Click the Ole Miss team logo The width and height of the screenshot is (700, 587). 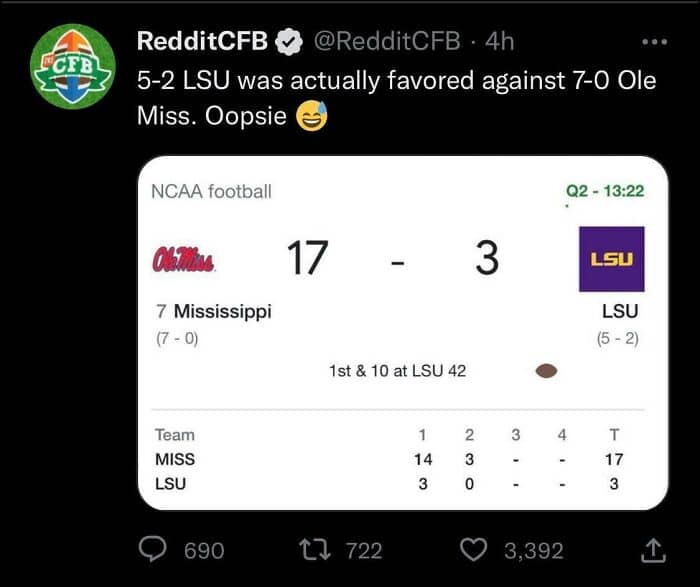coord(185,260)
